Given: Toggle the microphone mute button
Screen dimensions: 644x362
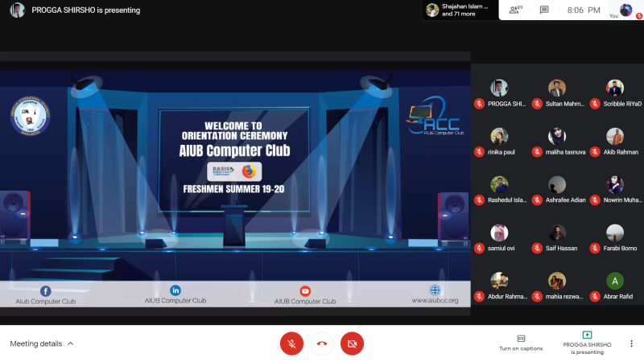Looking at the screenshot, I should [291, 343].
